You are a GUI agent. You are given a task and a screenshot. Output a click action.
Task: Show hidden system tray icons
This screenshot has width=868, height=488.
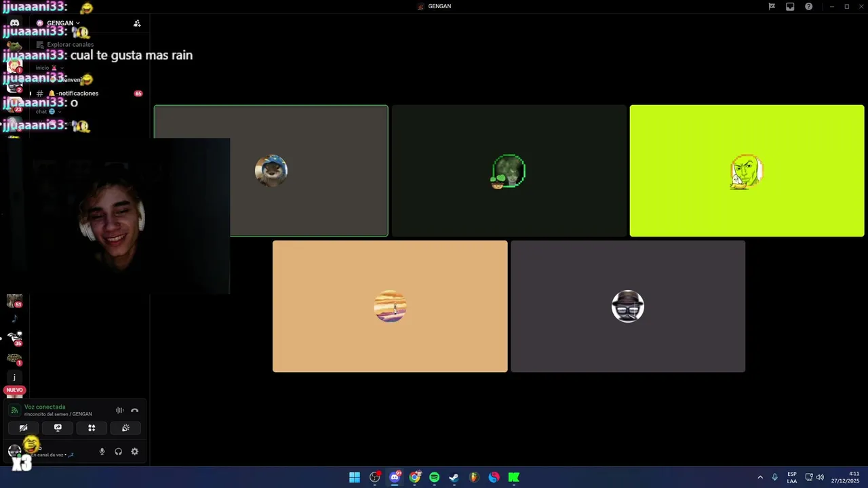click(x=760, y=477)
